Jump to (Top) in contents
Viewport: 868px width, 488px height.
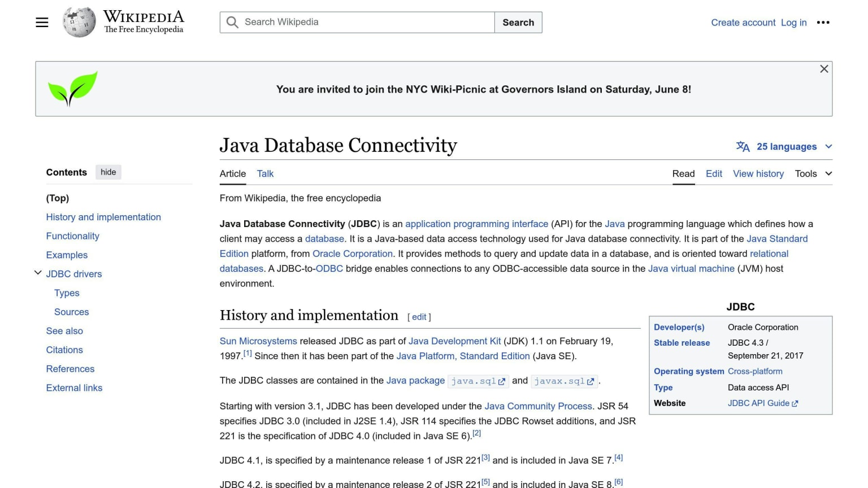point(58,198)
